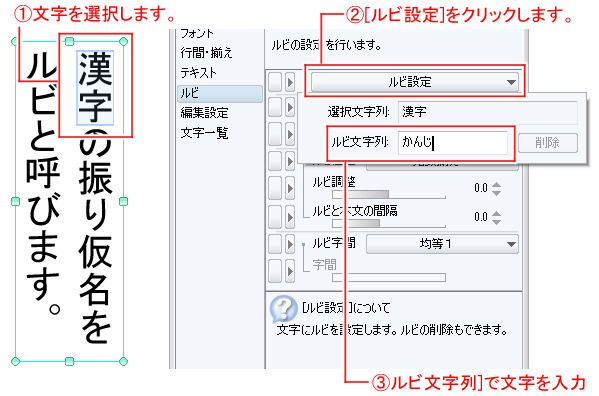The height and width of the screenshot is (396, 599).
Task: Click the bottom-right corner handle of the text box
Action: 123,361
